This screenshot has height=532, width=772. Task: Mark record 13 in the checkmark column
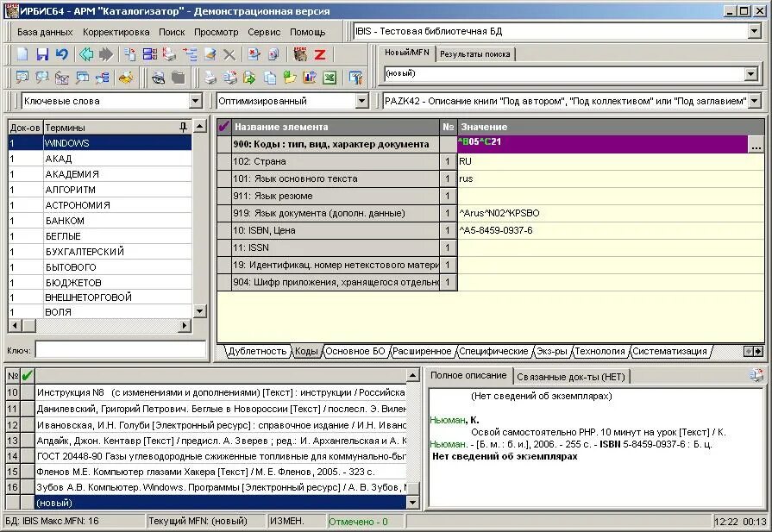27,441
